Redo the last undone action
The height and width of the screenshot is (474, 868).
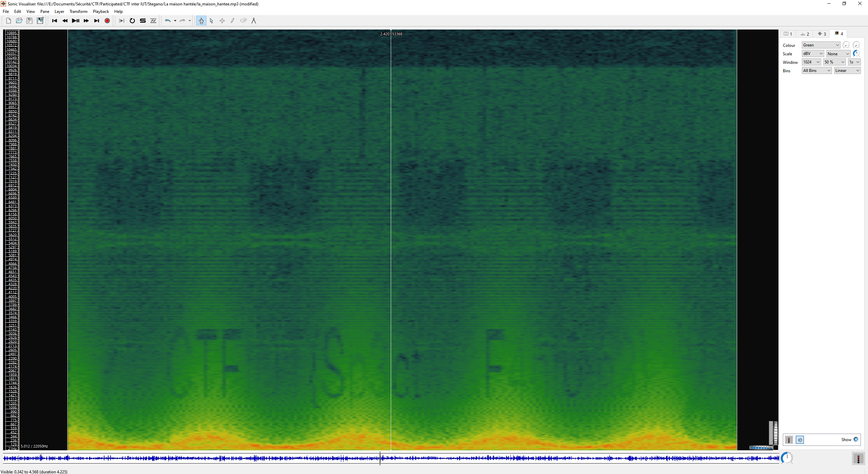click(x=182, y=21)
